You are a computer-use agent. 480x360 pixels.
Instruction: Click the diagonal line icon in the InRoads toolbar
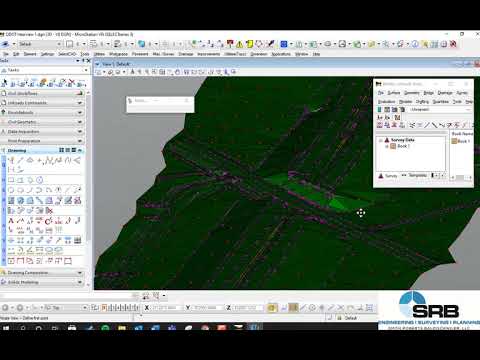click(427, 125)
